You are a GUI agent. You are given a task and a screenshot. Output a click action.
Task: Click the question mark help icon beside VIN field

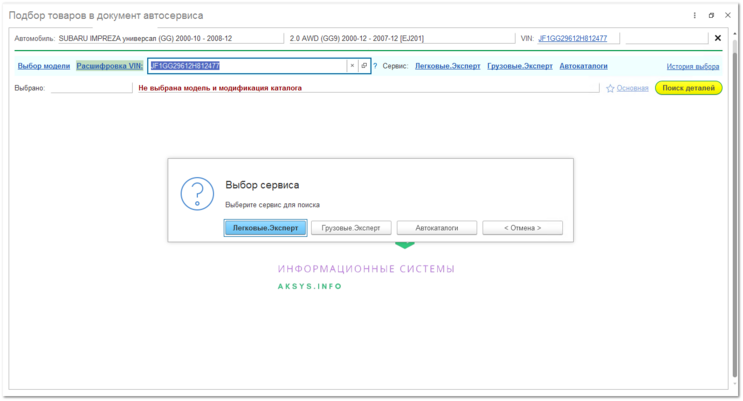[x=375, y=66]
